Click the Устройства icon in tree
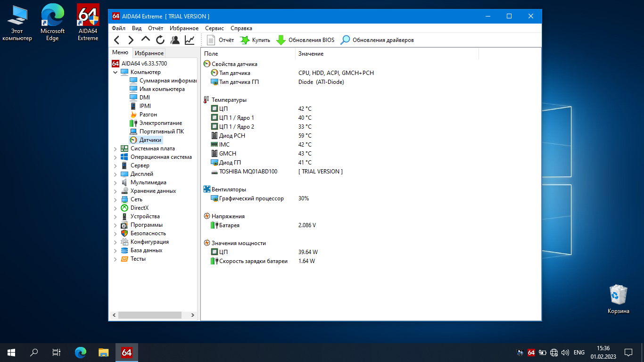Screen dimensions: 644x362 click(124, 216)
